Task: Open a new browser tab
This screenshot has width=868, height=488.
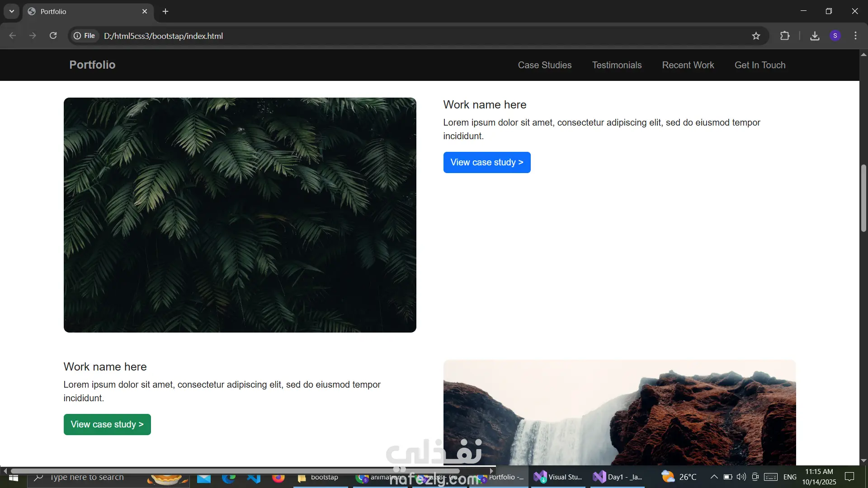Action: tap(165, 11)
